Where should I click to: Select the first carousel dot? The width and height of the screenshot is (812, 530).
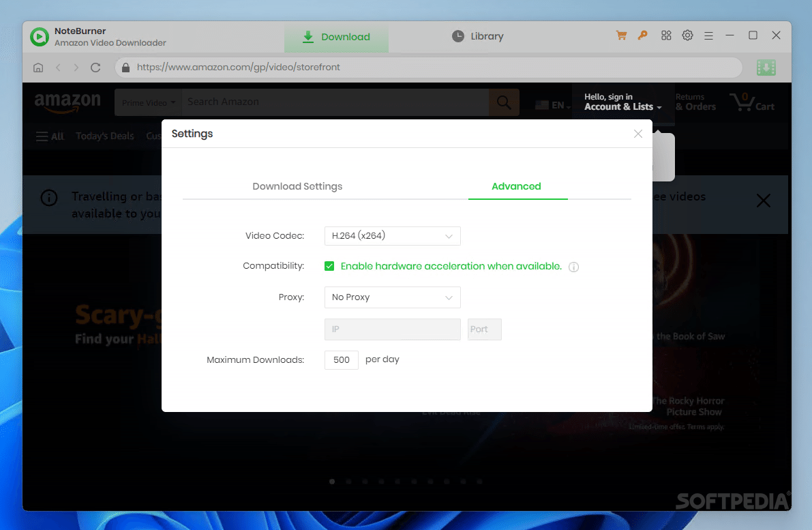click(332, 482)
